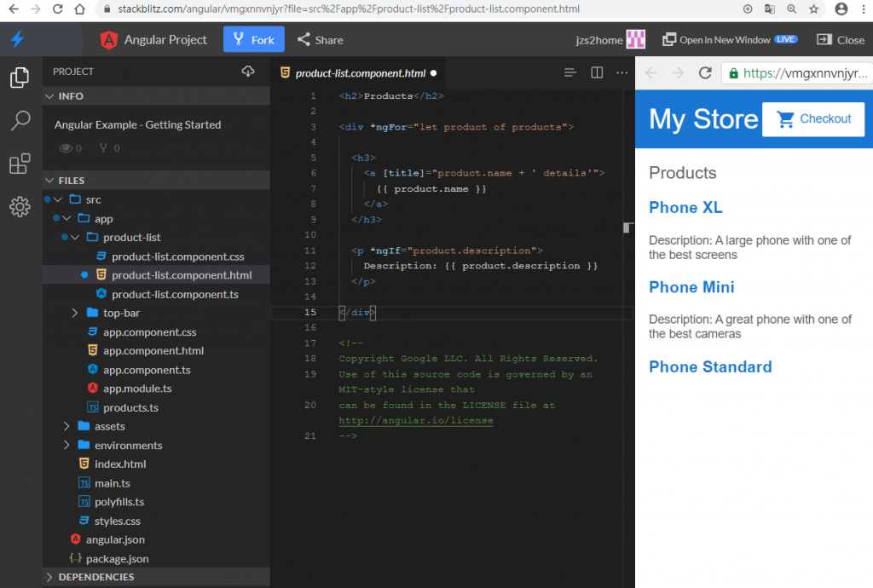
Task: Expand the top-bar folder
Action: coord(75,313)
